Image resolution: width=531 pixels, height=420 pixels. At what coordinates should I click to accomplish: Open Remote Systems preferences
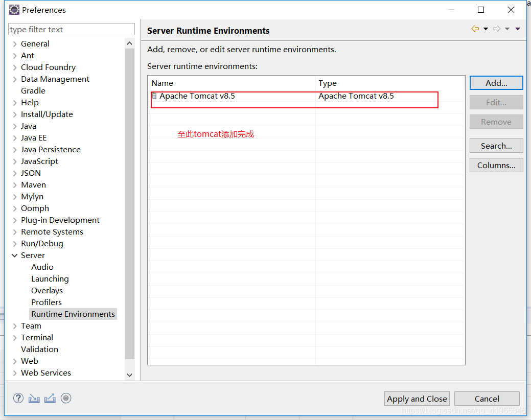point(52,232)
